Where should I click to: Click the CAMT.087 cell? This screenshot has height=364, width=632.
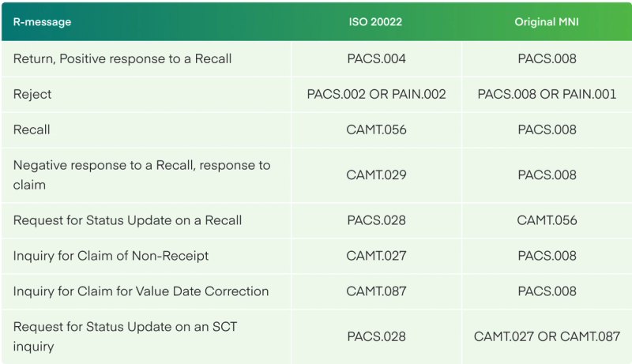click(377, 291)
